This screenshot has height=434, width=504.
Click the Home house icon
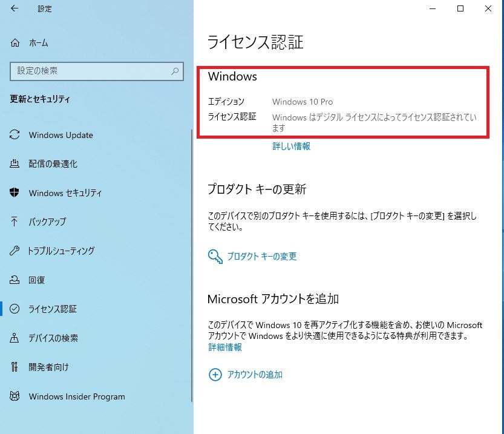(x=15, y=43)
